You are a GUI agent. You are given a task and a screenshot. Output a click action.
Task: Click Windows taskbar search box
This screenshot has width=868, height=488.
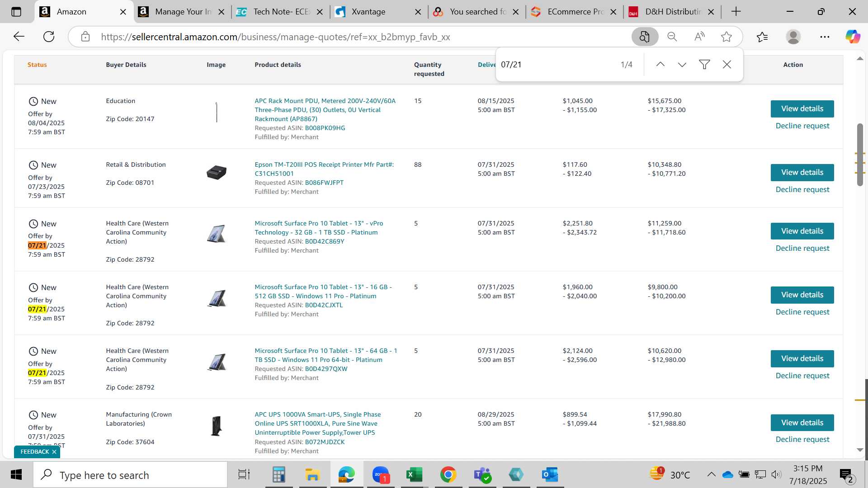pyautogui.click(x=131, y=475)
